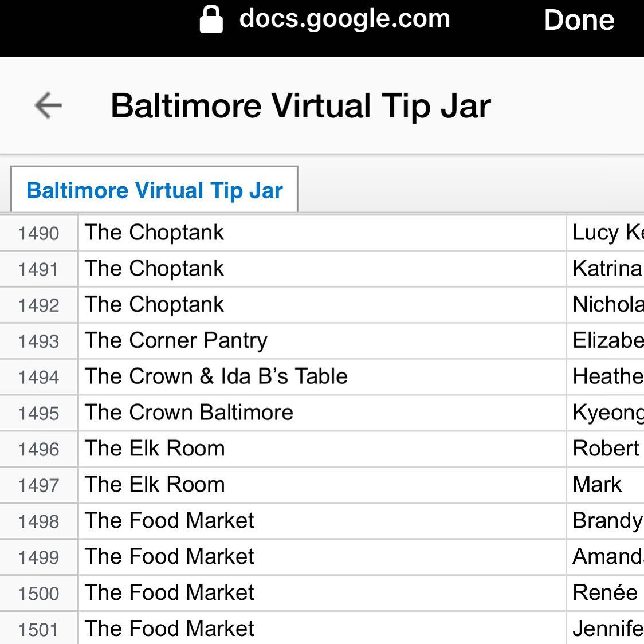Click the Brandy name cell

click(606, 521)
